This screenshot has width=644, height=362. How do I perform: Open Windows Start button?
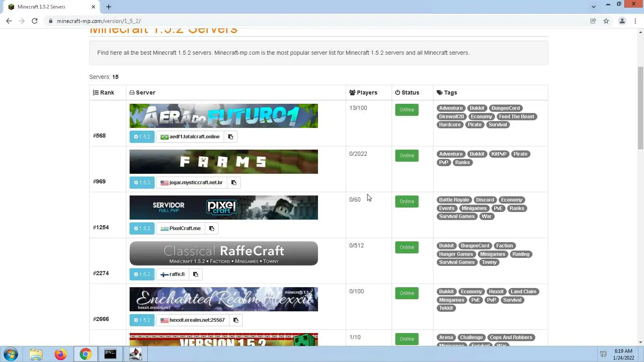pyautogui.click(x=11, y=354)
